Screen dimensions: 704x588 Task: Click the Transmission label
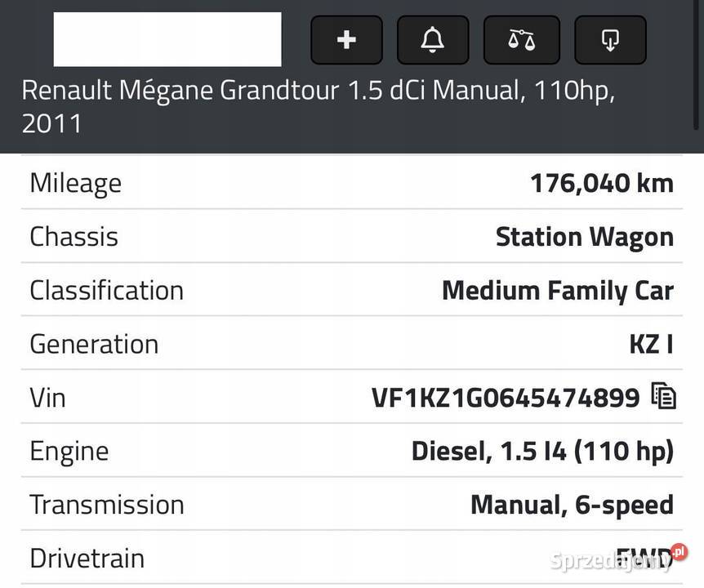click(x=107, y=505)
